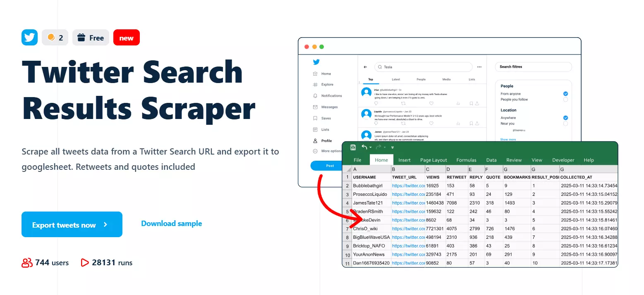Screen dimensions: 644x295
Task: Select the People you follow radio option
Action: click(565, 100)
